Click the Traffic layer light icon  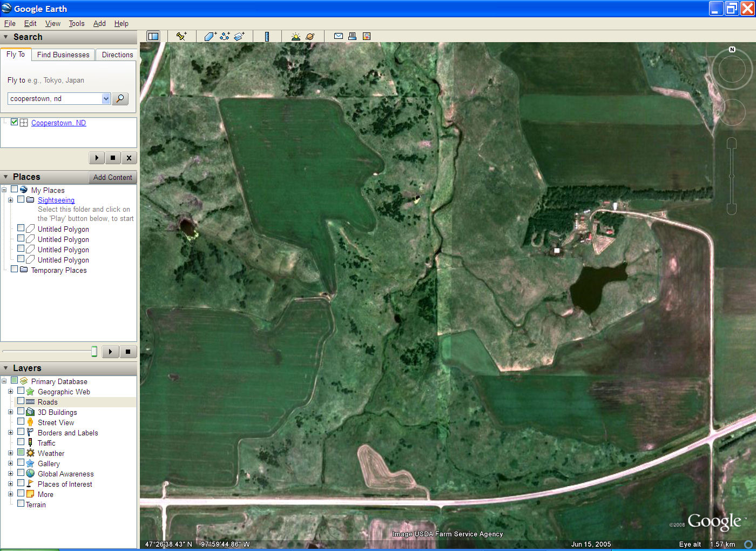pos(30,442)
